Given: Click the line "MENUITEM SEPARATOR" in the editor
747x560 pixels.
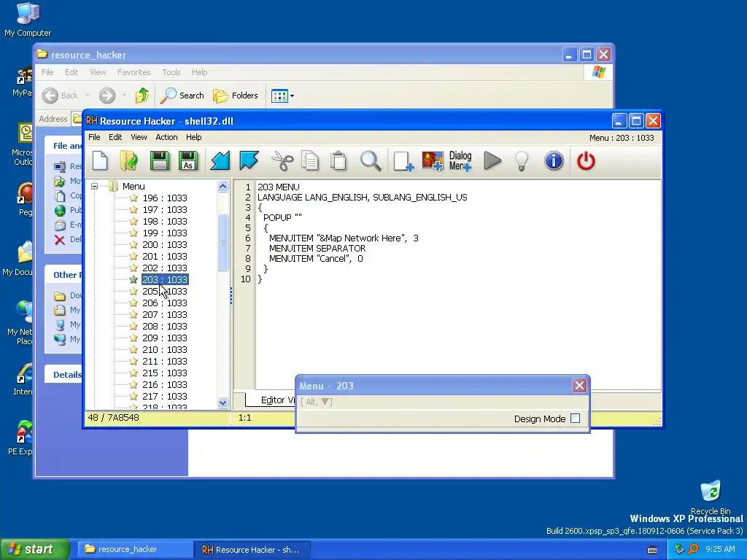Looking at the screenshot, I should click(x=317, y=248).
